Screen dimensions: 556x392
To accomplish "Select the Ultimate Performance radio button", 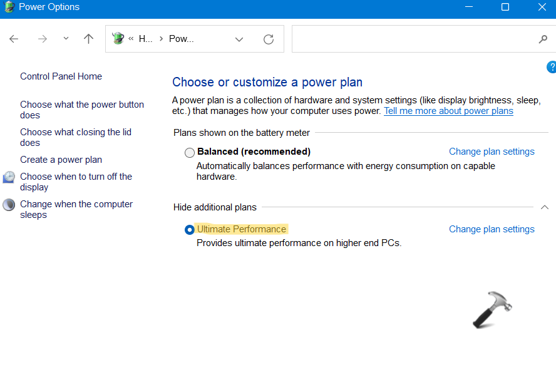I will click(190, 230).
